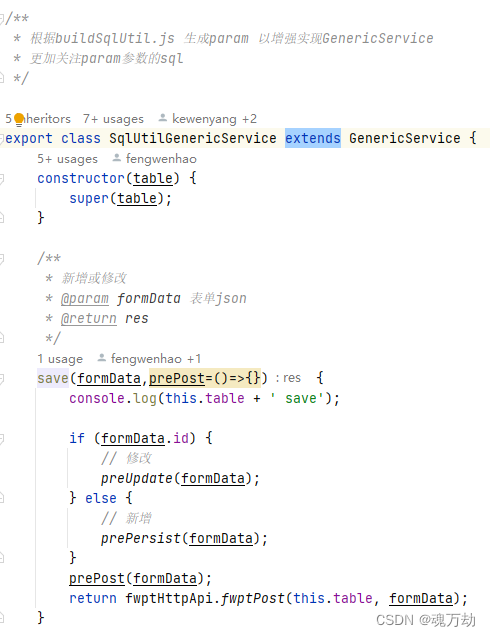Collapse the if (formData.id) block fold marker

click(2, 438)
